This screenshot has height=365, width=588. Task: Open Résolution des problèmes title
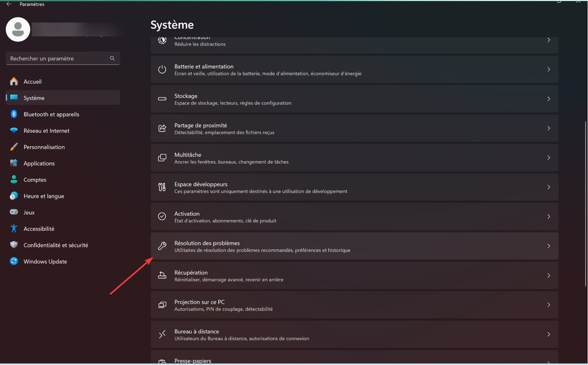tap(207, 243)
